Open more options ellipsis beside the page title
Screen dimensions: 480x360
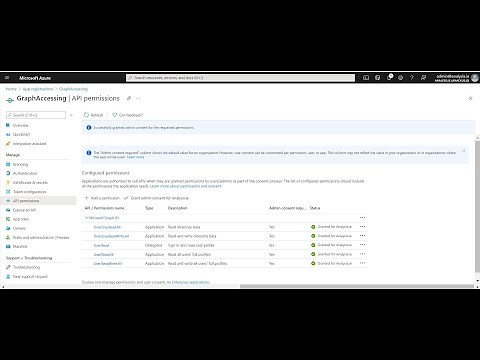[x=138, y=98]
